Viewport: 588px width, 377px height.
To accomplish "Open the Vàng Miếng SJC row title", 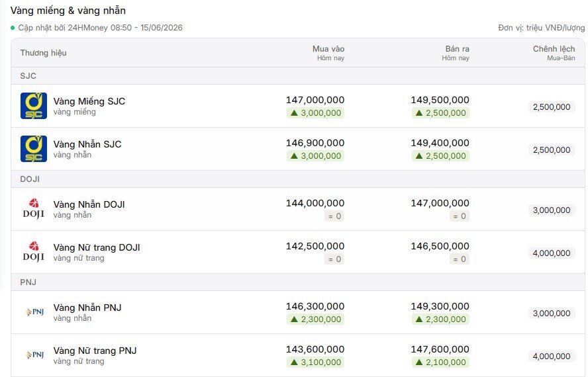I will pos(89,101).
